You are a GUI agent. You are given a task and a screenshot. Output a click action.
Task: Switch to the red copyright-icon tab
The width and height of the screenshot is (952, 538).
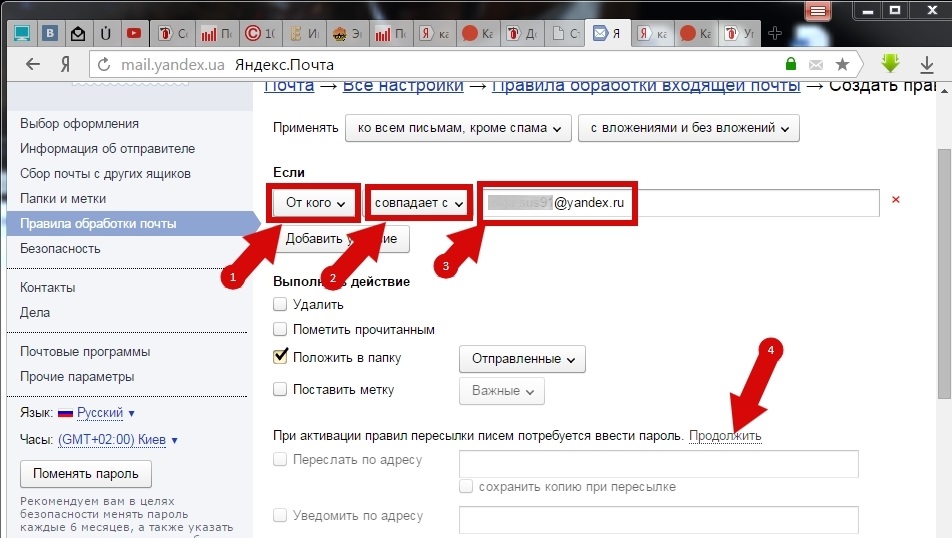[x=259, y=33]
